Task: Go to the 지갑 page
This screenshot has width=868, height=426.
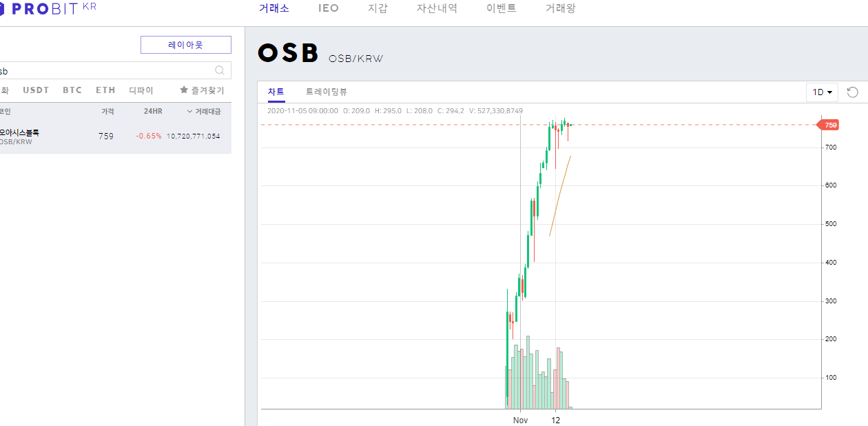Action: click(378, 9)
